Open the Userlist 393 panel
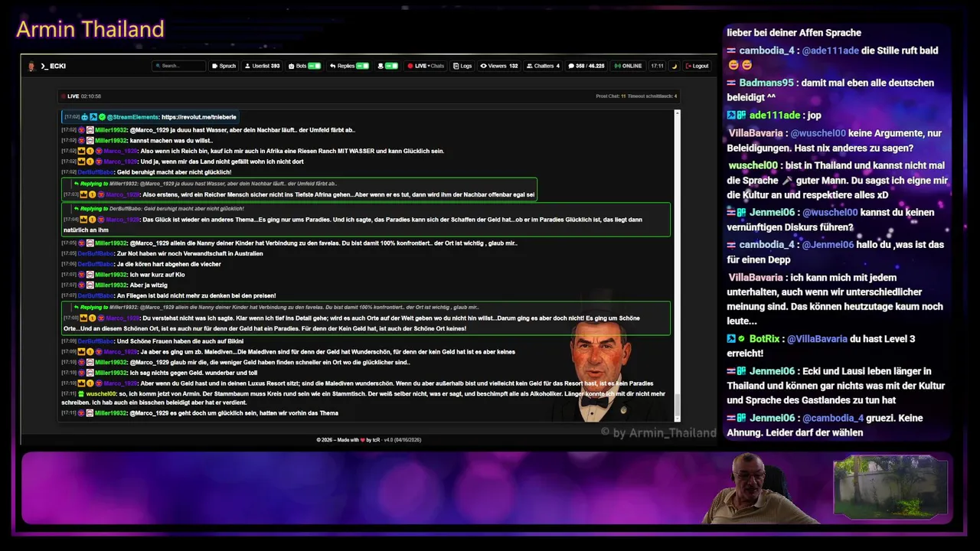 click(263, 66)
